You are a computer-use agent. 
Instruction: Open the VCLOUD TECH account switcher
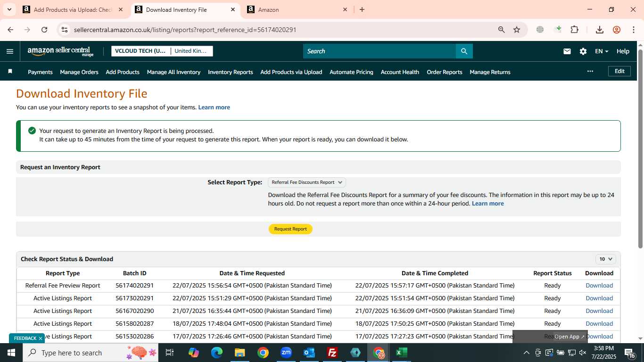pos(162,51)
